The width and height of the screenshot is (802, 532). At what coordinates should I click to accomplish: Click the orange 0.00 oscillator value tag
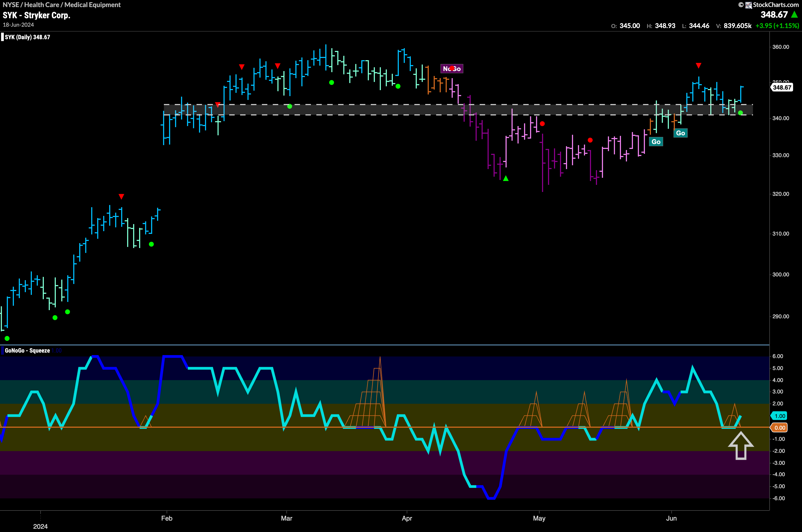point(779,428)
